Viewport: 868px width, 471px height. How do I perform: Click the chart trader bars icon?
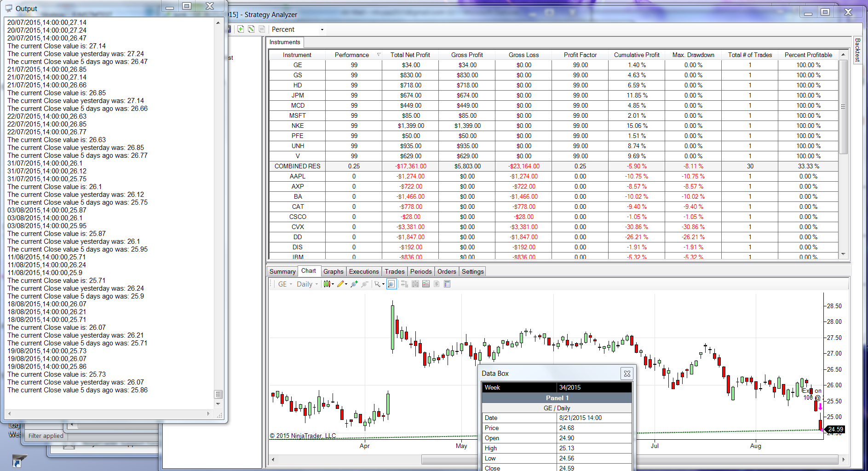click(405, 284)
